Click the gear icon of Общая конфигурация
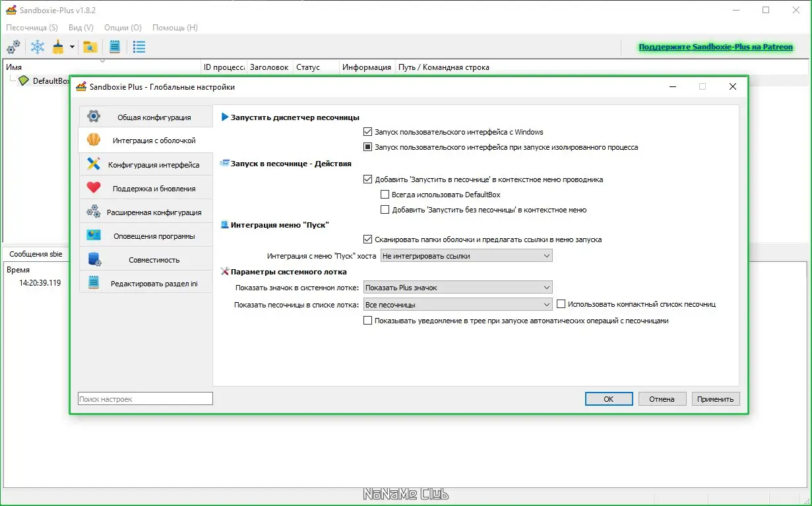The image size is (812, 506). pos(94,117)
